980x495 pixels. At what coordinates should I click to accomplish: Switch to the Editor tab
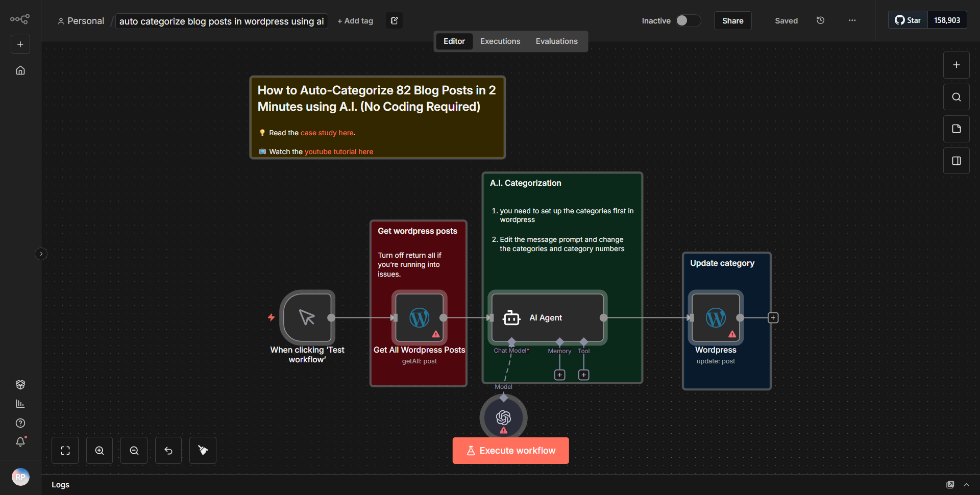[x=454, y=41]
